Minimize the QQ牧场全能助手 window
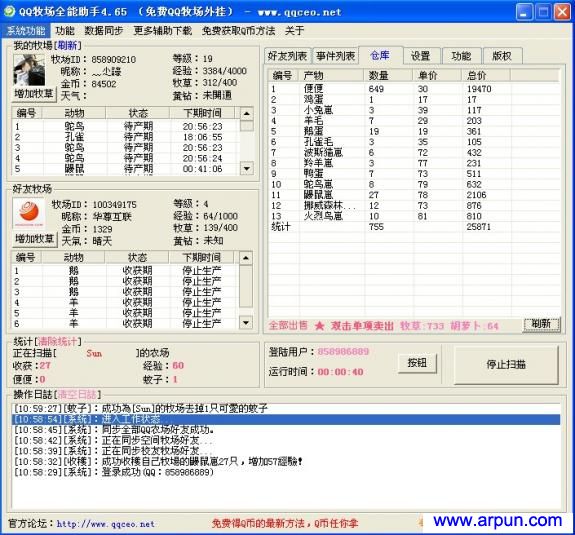The width and height of the screenshot is (575, 535). pos(524,12)
